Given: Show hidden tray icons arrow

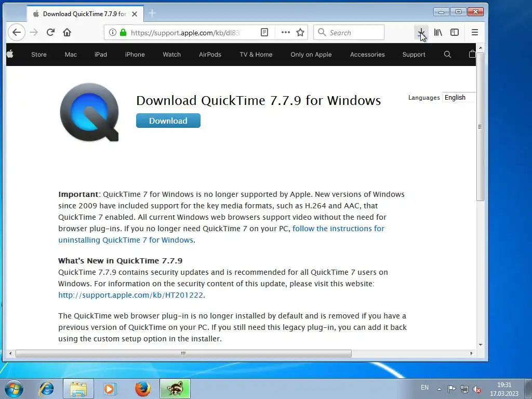Looking at the screenshot, I should [439, 389].
